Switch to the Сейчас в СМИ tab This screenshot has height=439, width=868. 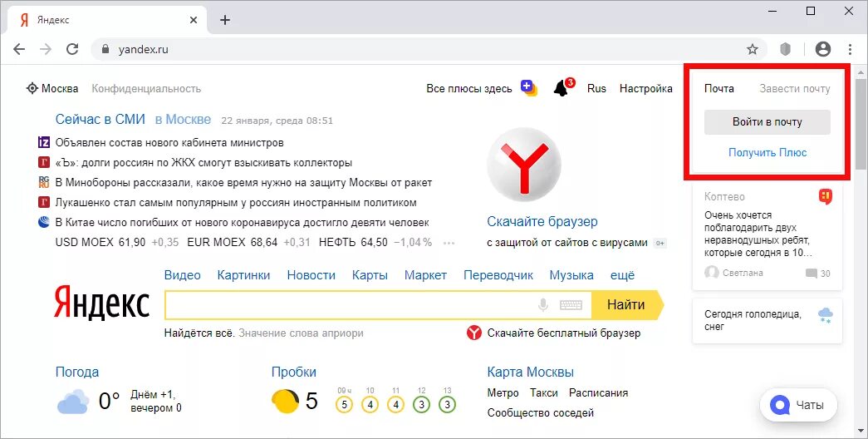[x=101, y=119]
